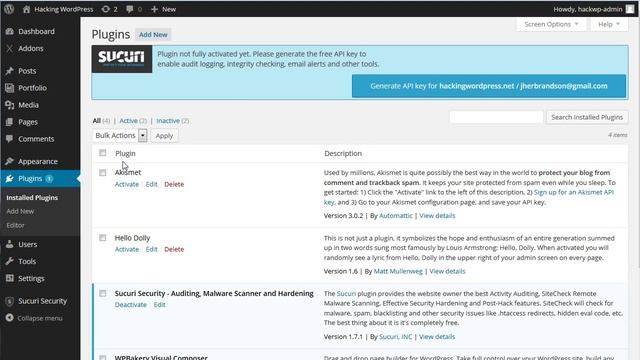The height and width of the screenshot is (360, 640).
Task: Expand the Help panel
Action: click(x=609, y=24)
